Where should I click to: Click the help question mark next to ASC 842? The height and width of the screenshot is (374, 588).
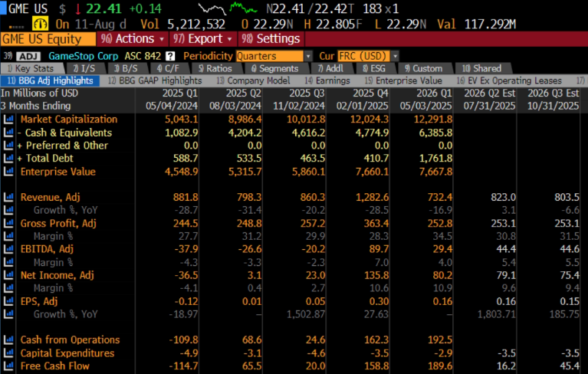pyautogui.click(x=170, y=56)
